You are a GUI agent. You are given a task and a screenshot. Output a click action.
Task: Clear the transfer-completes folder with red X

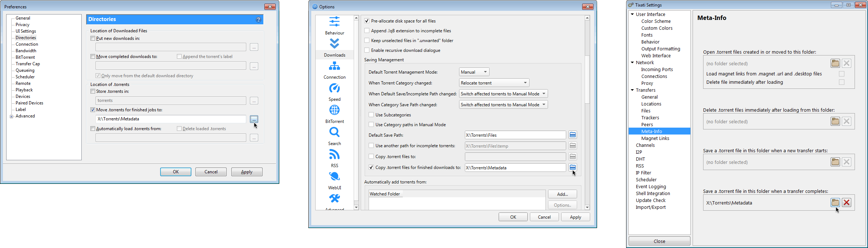pos(846,203)
